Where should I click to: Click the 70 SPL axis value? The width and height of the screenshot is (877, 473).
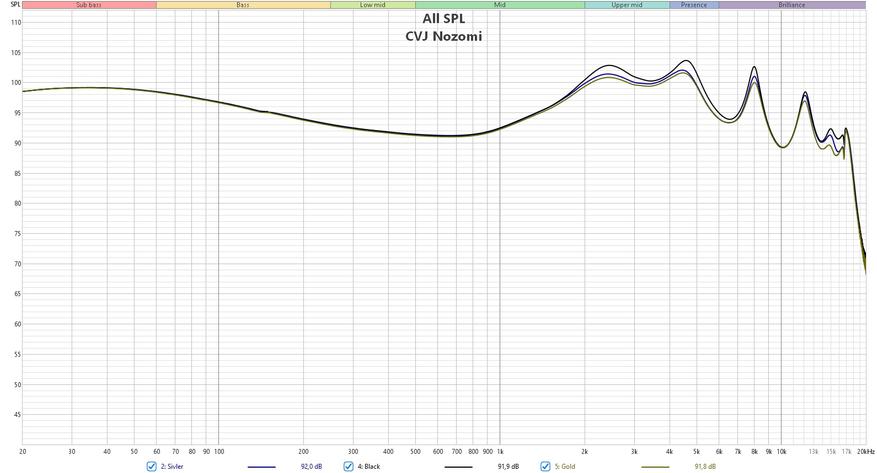point(17,264)
